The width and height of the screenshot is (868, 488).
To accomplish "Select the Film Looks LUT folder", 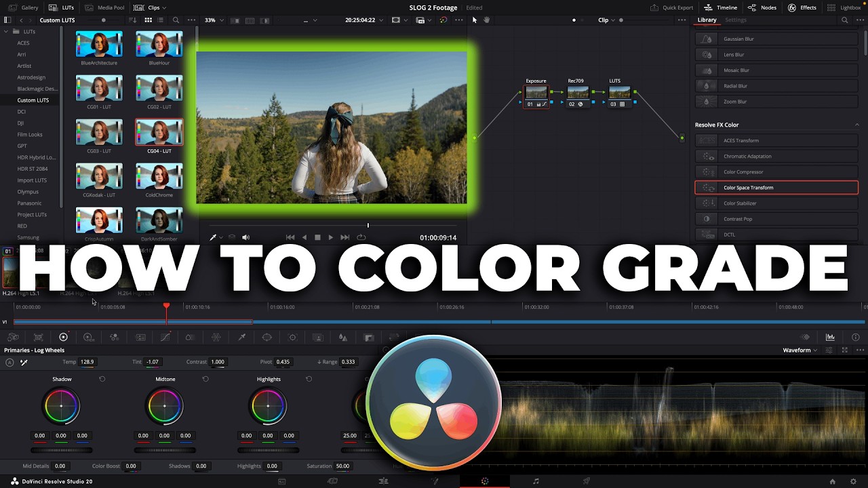I will point(30,134).
